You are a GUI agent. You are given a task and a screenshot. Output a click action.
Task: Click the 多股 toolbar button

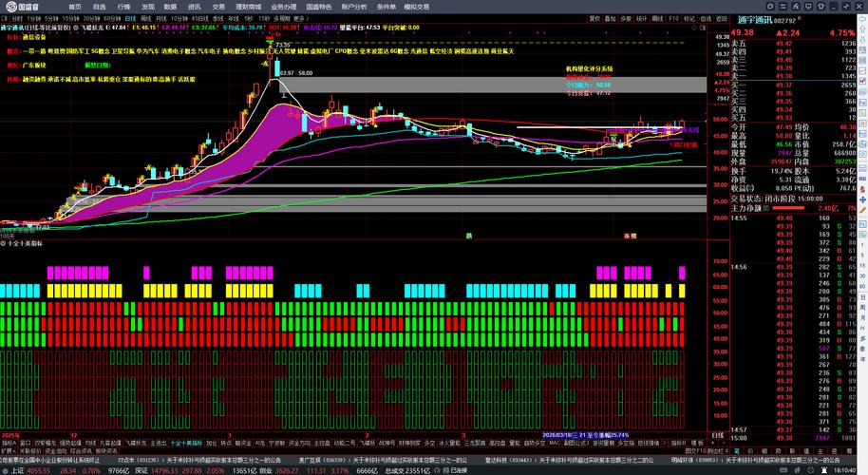[x=626, y=18]
